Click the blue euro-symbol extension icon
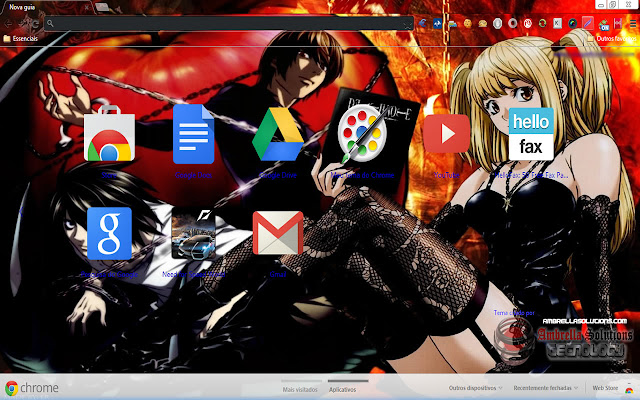640x400 pixels. (x=422, y=24)
